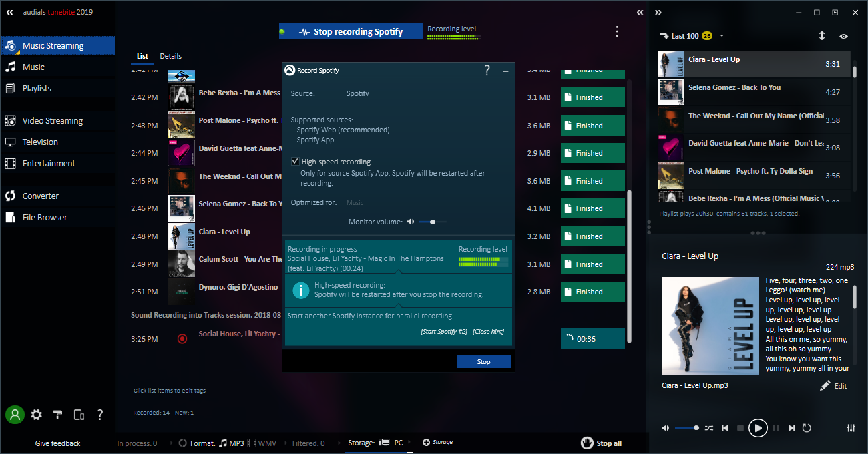Click Start Spotify #2 link

click(x=444, y=332)
